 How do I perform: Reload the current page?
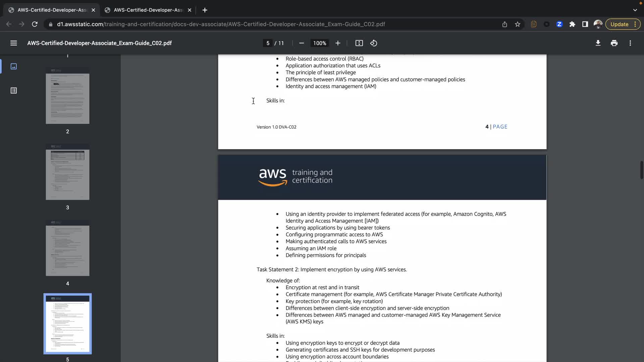point(35,24)
